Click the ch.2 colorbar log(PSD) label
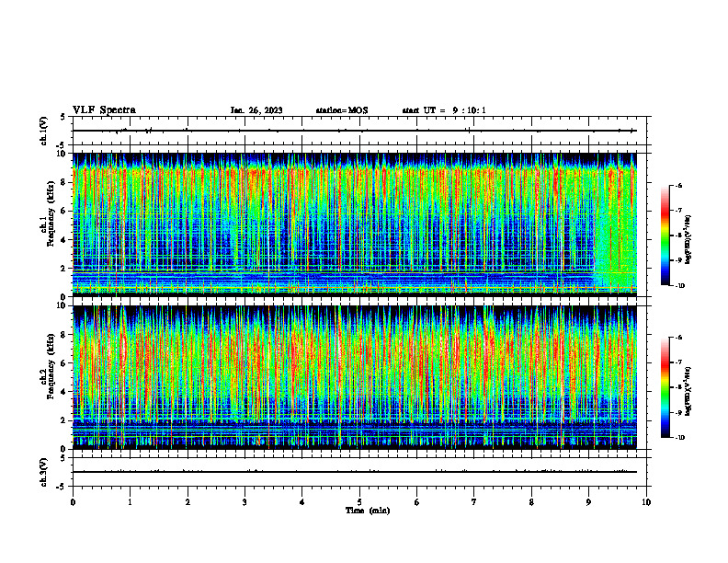Image resolution: width=728 pixels, height=563 pixels. pos(688,392)
